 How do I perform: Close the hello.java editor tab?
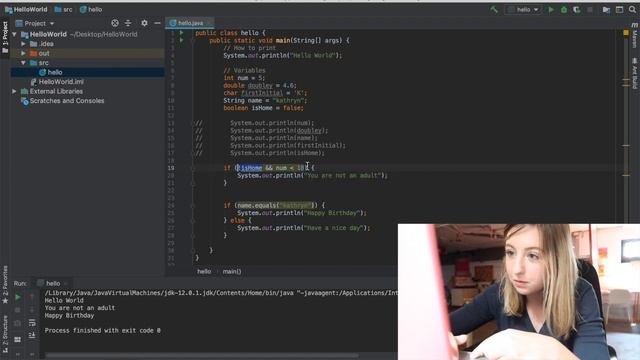(209, 23)
